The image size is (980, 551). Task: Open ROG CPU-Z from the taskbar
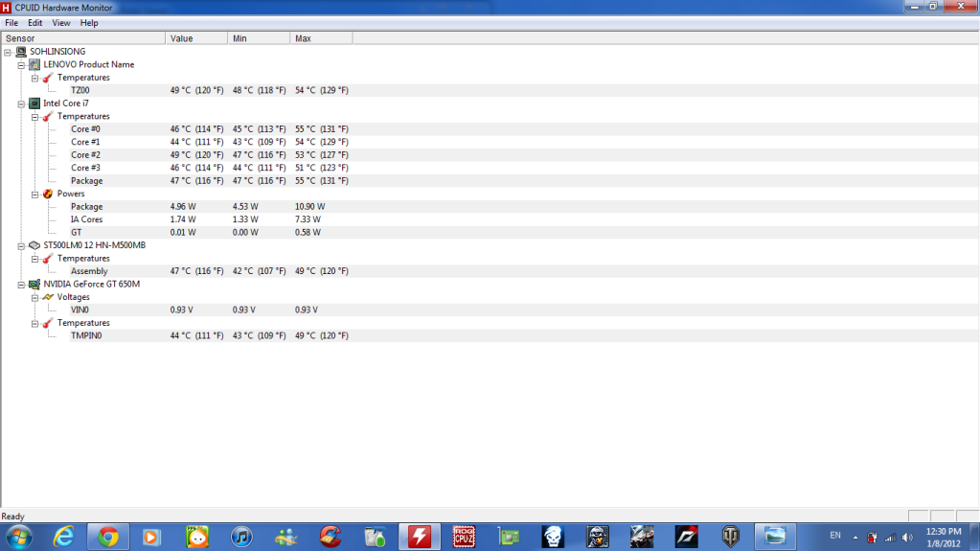tap(465, 536)
